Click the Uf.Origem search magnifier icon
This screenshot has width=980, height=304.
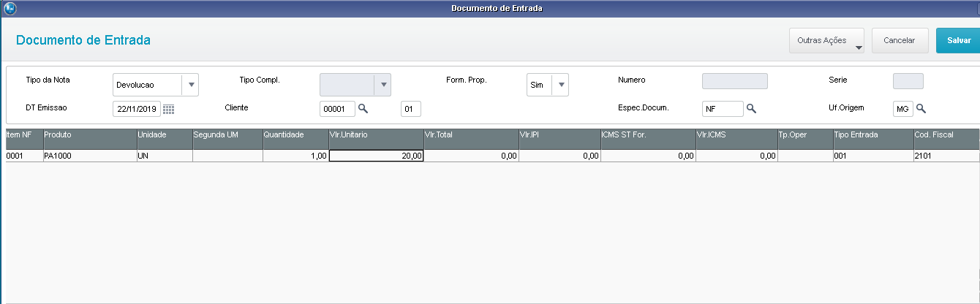pos(921,109)
